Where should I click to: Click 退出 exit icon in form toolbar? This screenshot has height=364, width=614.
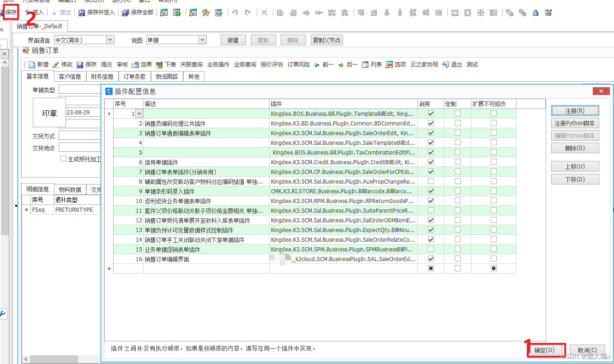(x=445, y=65)
